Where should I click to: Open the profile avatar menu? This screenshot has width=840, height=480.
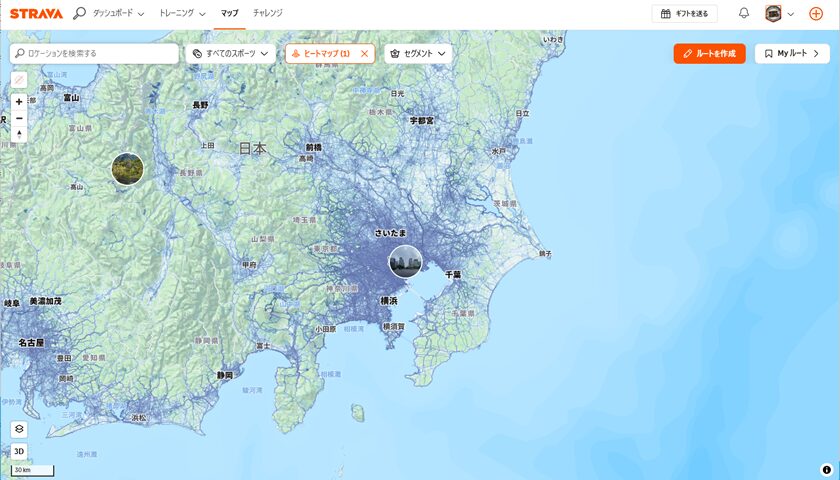[779, 14]
